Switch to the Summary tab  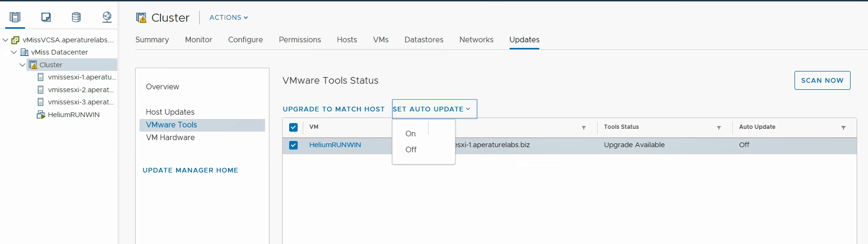(152, 39)
